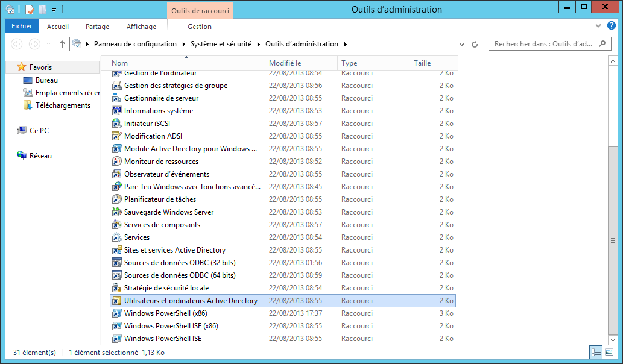This screenshot has width=623, height=364.
Task: Select the Windows PowerShell ISE row
Action: 283,339
